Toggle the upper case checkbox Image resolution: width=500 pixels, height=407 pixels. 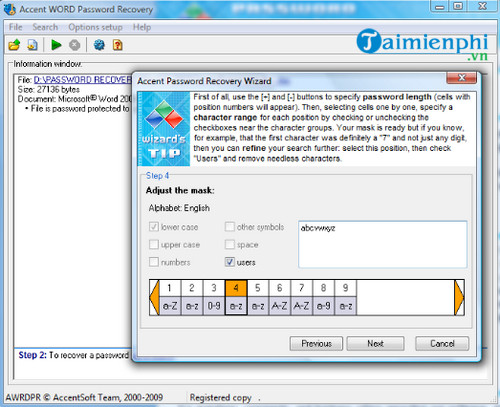coord(154,245)
